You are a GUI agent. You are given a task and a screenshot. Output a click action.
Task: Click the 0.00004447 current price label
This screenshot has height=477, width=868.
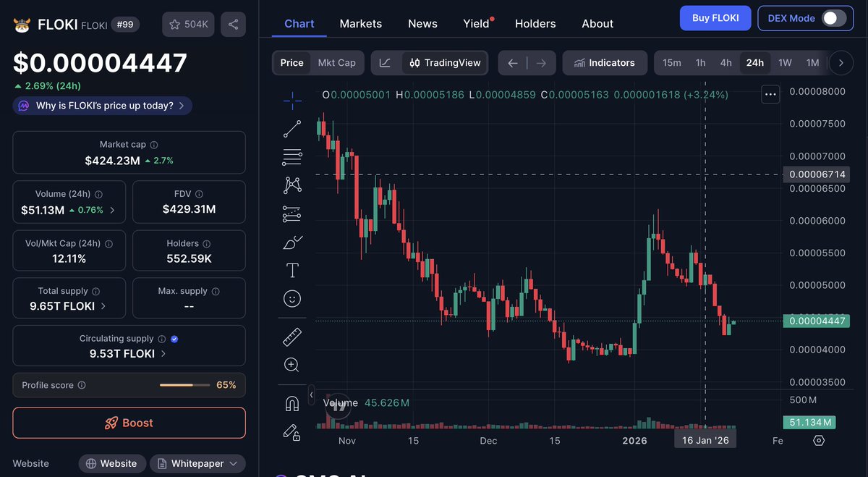click(817, 321)
